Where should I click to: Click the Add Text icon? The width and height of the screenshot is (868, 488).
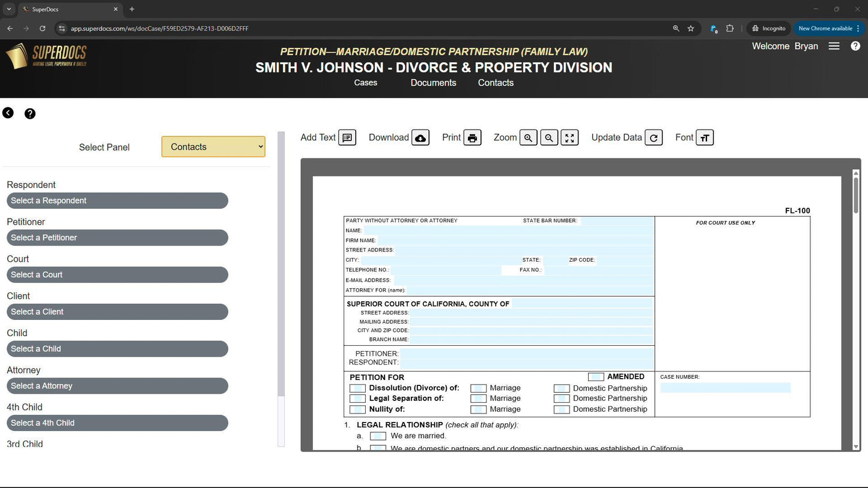click(x=347, y=137)
